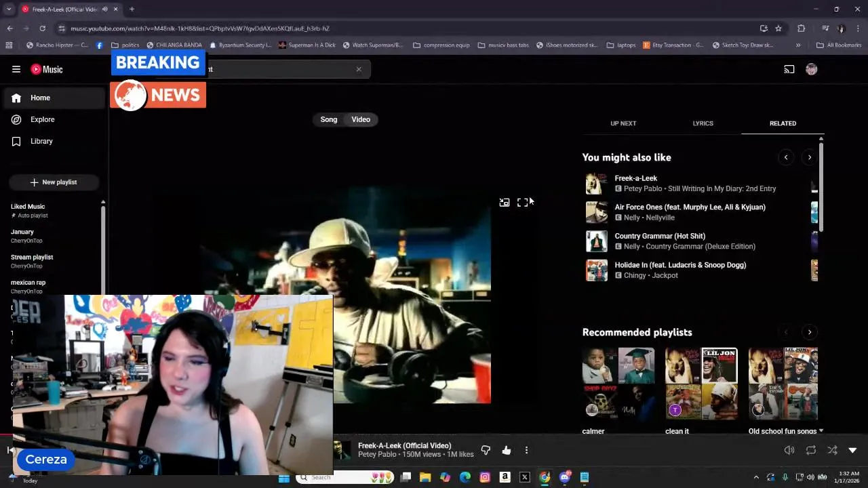This screenshot has width=868, height=488.
Task: Open the 'laptops' bookmark folder
Action: pyautogui.click(x=621, y=45)
